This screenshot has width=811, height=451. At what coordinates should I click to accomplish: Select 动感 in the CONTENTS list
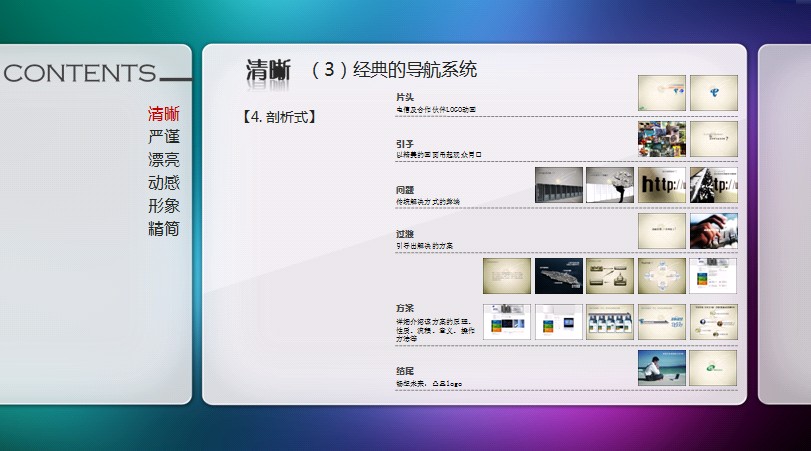[163, 183]
